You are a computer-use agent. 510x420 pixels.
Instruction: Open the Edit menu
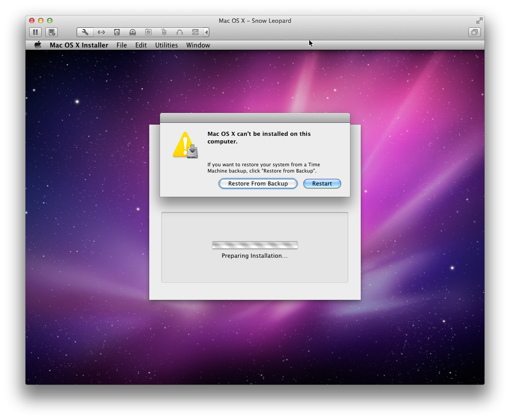click(141, 45)
